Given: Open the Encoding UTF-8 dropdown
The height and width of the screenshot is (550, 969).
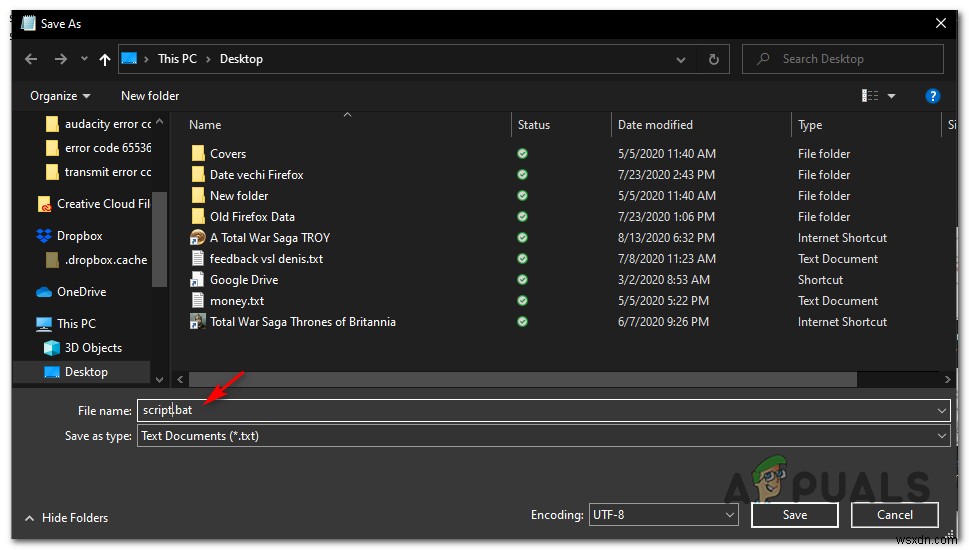Looking at the screenshot, I should (x=663, y=515).
